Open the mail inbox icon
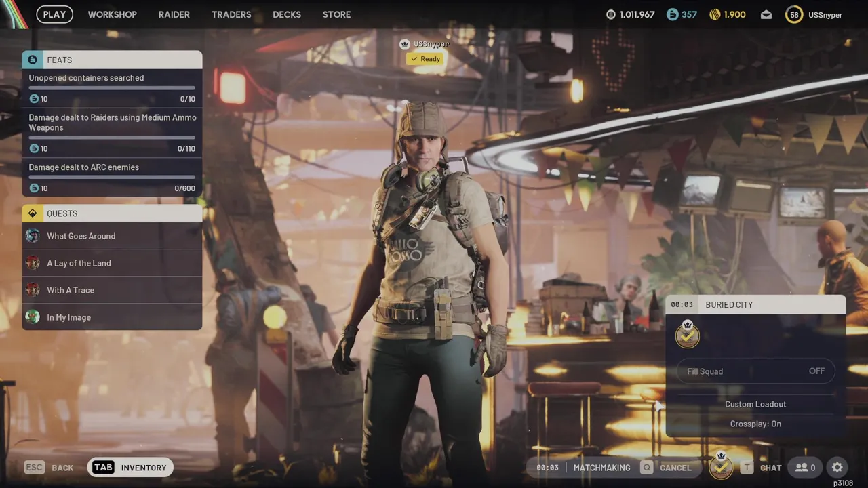Image resolution: width=868 pixels, height=488 pixels. (766, 15)
